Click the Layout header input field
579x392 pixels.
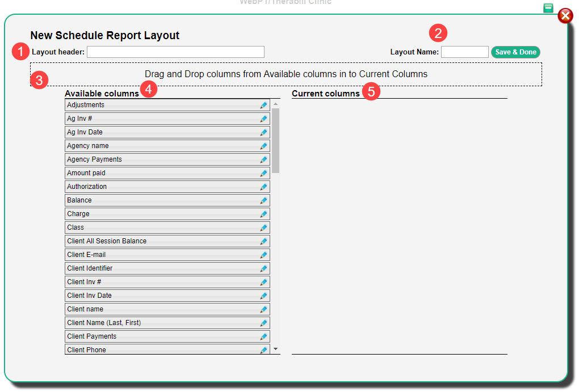[x=175, y=52]
